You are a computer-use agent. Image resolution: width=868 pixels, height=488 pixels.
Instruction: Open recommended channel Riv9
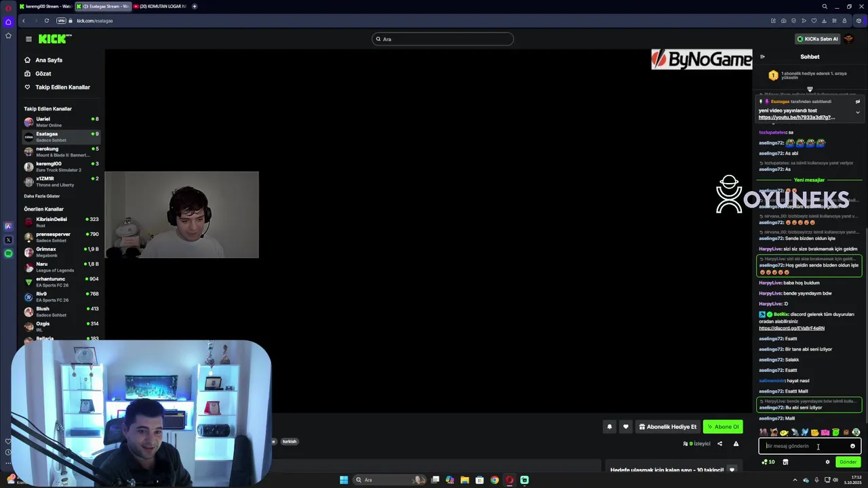(61, 297)
